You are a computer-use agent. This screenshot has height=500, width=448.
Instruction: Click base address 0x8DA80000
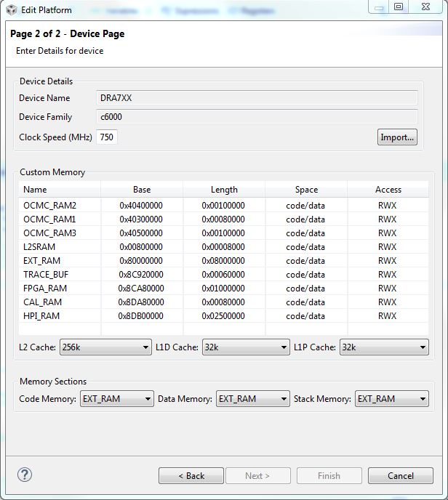point(141,302)
